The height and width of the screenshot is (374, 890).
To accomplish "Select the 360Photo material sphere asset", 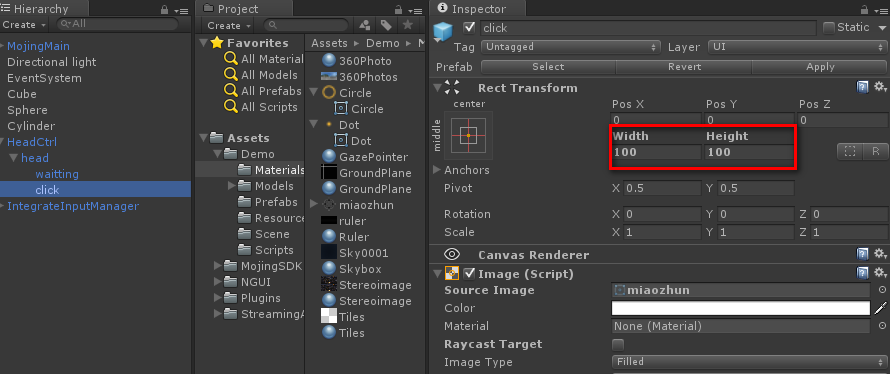I will pos(329,61).
